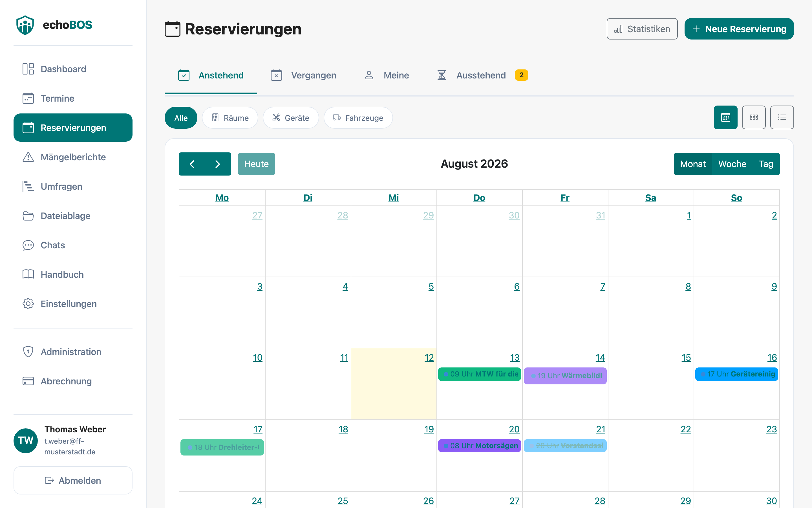Open the 18 Uhr Drehleiter reservation
Viewport: 812px width, 508px height.
coord(222,447)
